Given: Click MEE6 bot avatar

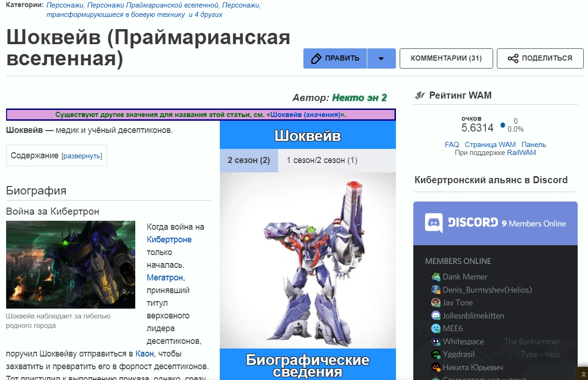Looking at the screenshot, I should coord(435,328).
